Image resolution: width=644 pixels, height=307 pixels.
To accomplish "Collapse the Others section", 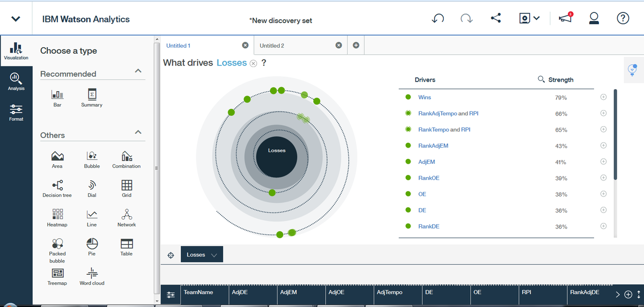I will point(138,132).
